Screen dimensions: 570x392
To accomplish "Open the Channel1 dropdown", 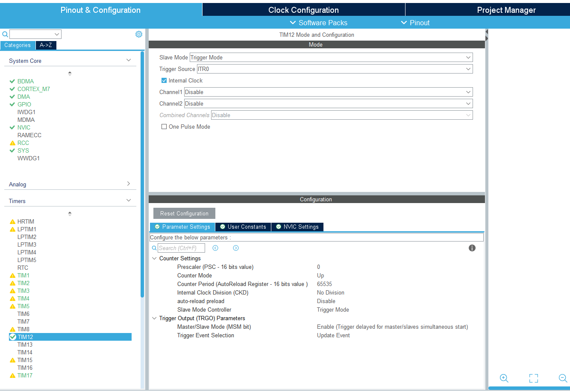I will pyautogui.click(x=328, y=92).
